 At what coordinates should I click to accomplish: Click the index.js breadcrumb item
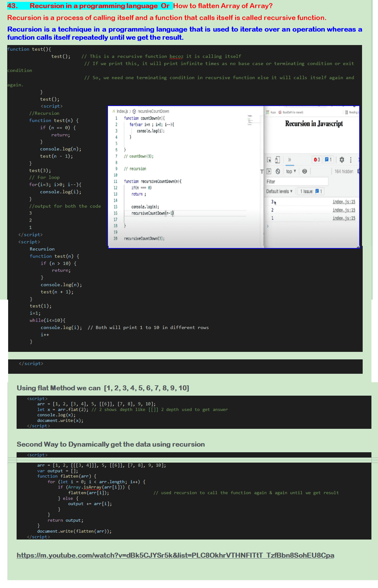click(x=120, y=111)
